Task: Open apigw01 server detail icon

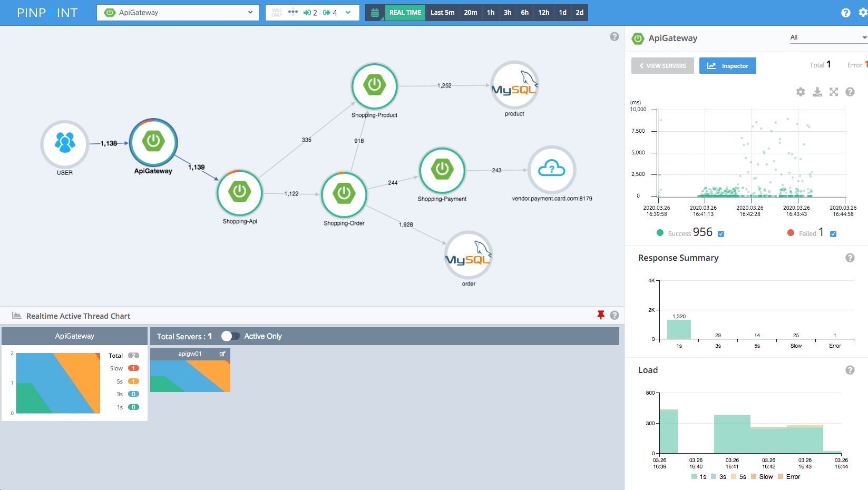Action: click(x=222, y=354)
